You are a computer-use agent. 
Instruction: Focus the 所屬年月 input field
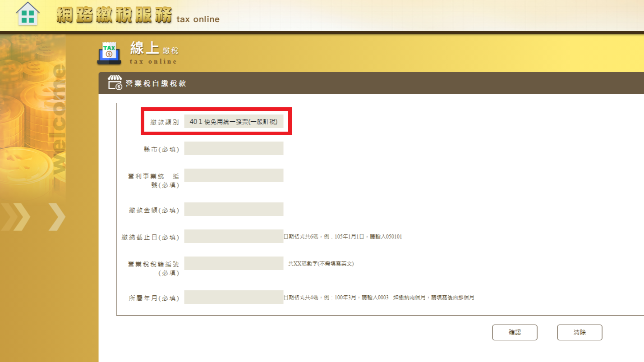click(x=234, y=297)
